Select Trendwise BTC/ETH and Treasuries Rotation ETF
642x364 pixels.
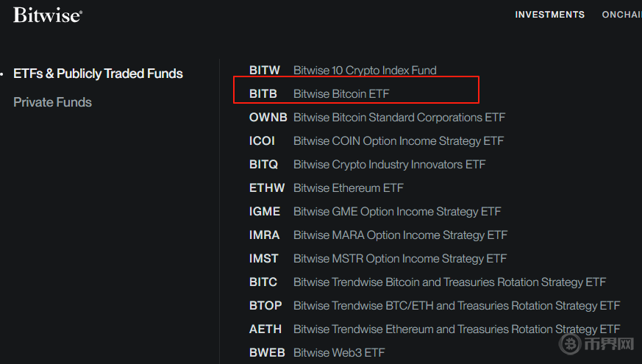coord(457,306)
